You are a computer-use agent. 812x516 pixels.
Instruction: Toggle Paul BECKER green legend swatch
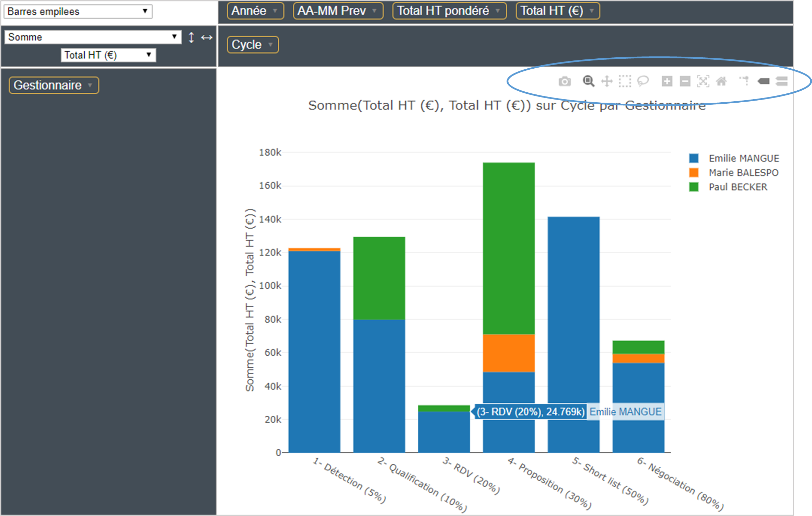click(x=694, y=187)
